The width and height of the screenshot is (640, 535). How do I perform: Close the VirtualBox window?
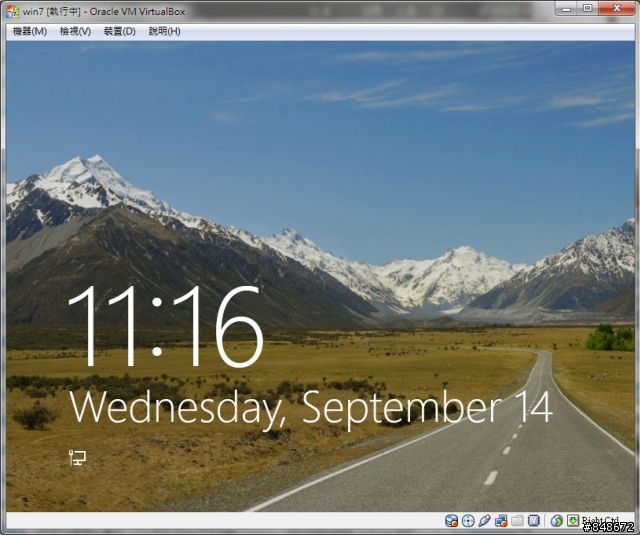click(x=617, y=8)
